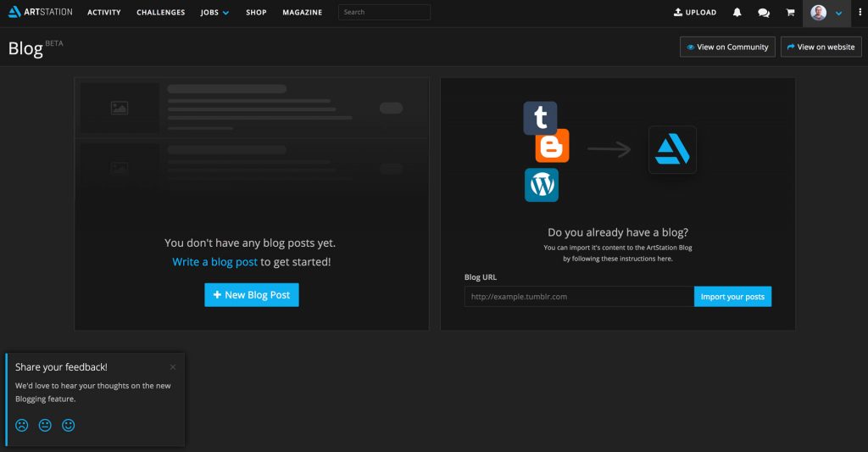868x452 pixels.
Task: Click the Blogger logo icon
Action: click(x=552, y=146)
